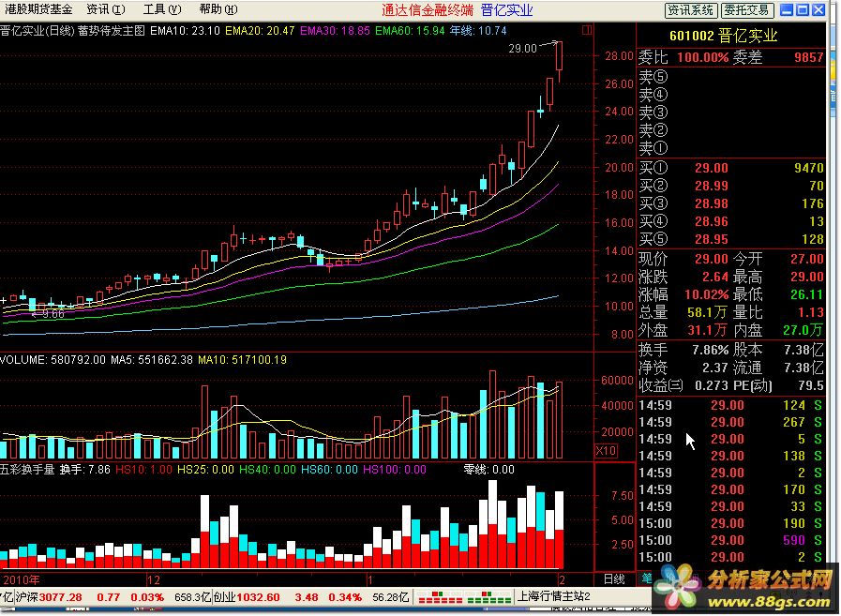This screenshot has height=616, width=841.
Task: Click the EMA10: 23.10 label
Action: pos(185,31)
